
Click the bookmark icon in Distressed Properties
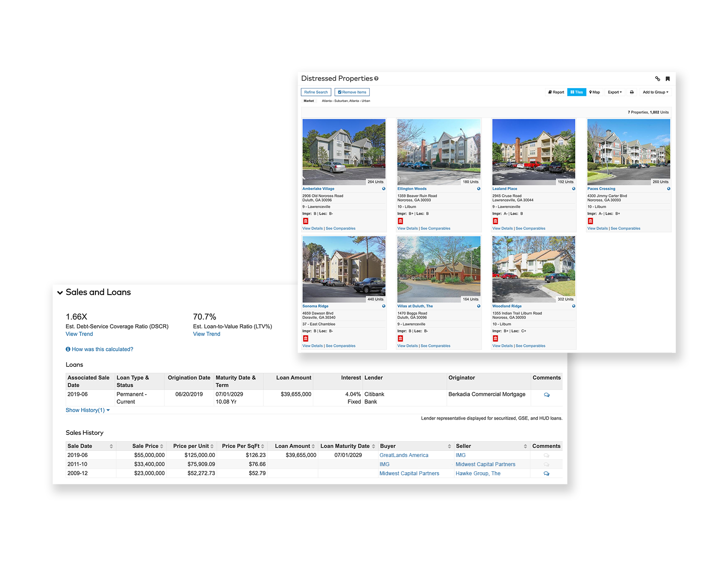tap(668, 79)
